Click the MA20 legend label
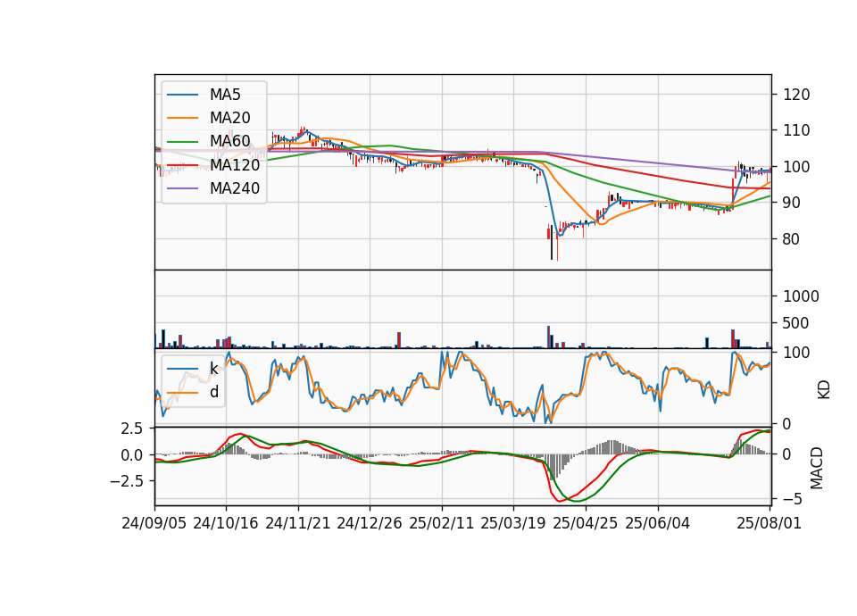 click(229, 118)
